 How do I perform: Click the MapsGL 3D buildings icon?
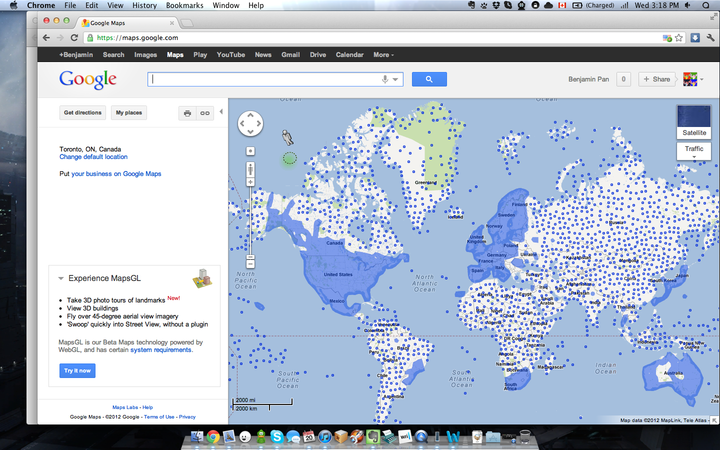[x=202, y=278]
